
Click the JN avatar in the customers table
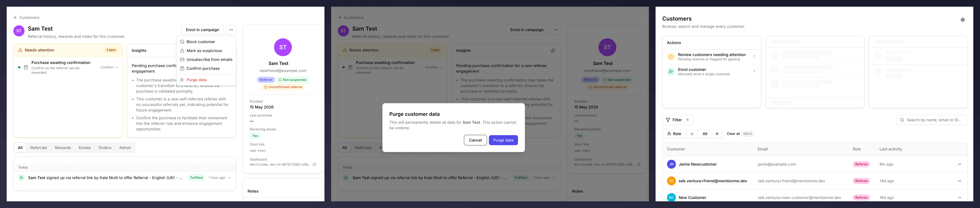[671, 164]
